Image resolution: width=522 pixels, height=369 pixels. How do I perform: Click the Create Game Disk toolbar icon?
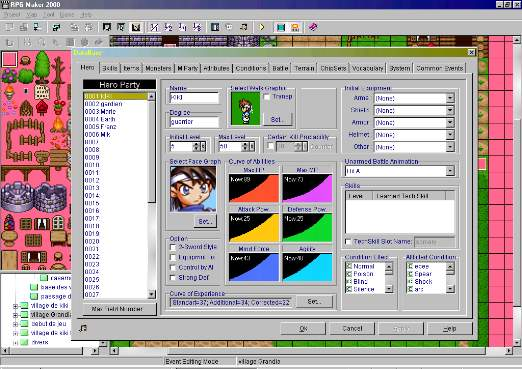pos(56,27)
